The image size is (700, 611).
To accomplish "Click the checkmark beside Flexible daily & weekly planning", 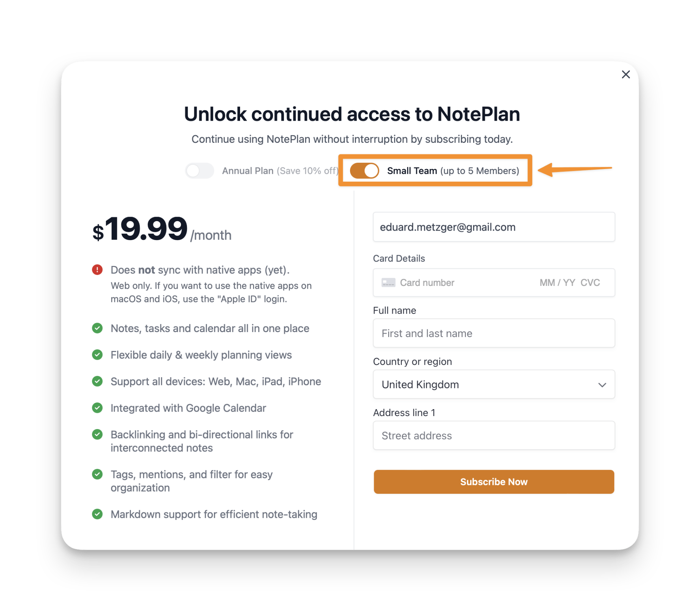I will coord(97,355).
